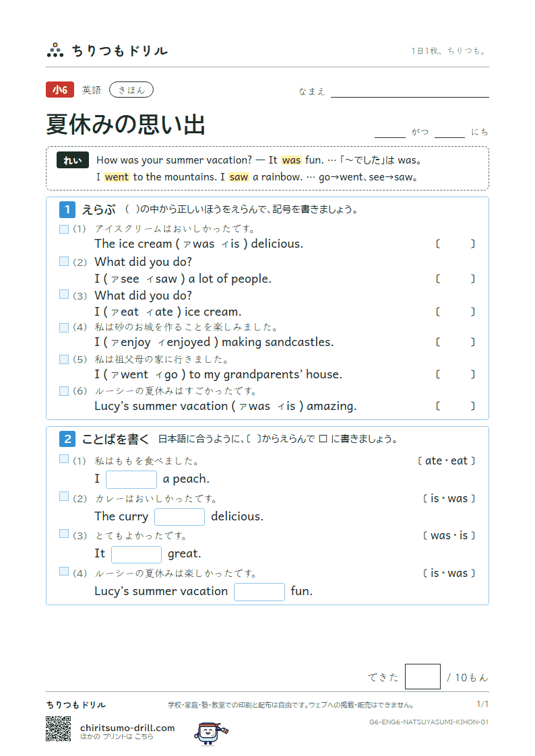
Task: Click the answer bracket for 'enjoy / enjoyed'
Action: click(x=455, y=343)
